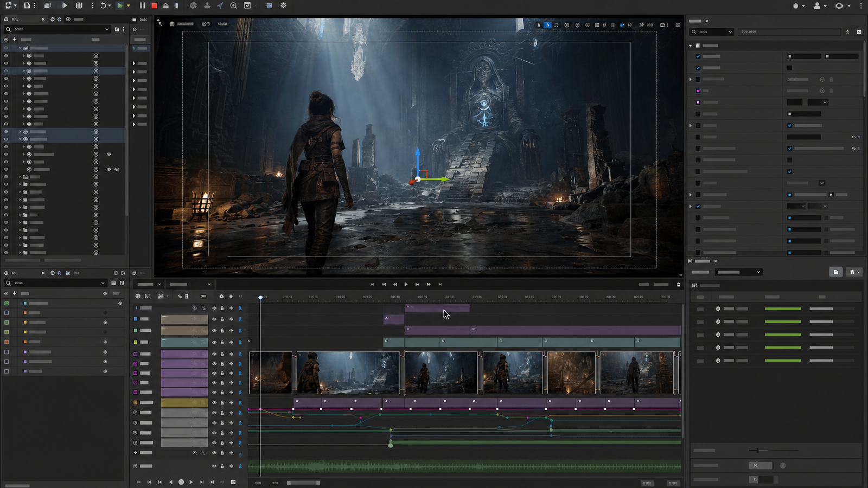Click the horizontal slider in the lower-right panel
The height and width of the screenshot is (488, 868).
pyautogui.click(x=774, y=451)
